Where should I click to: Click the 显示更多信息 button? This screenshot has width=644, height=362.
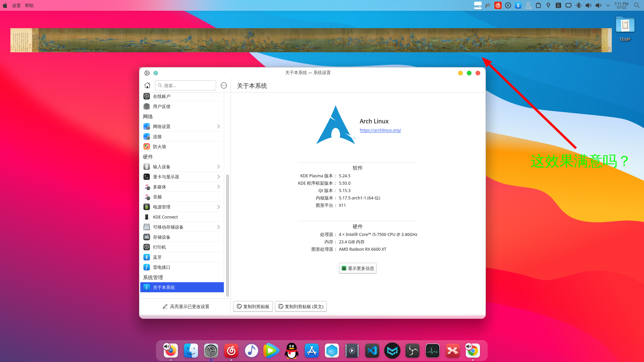point(357,268)
